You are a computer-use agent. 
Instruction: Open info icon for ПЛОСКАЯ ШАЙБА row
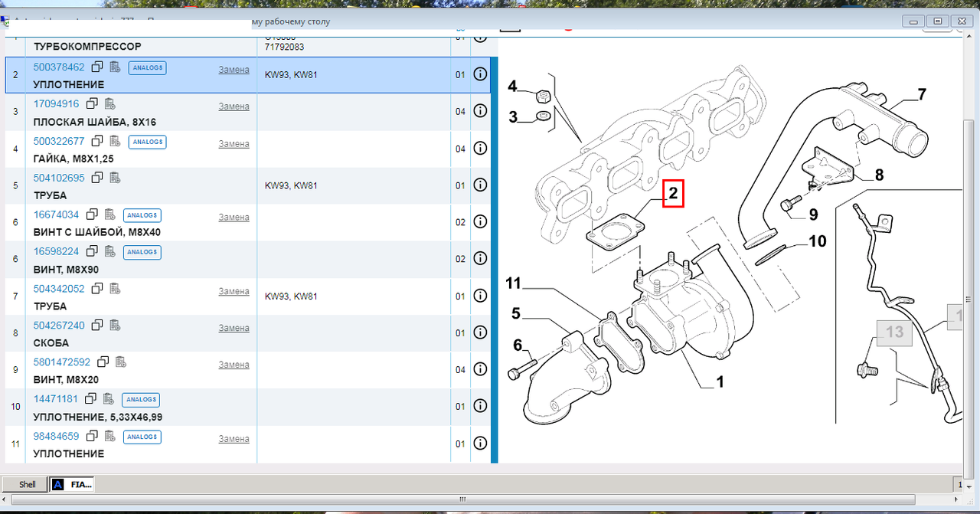coord(480,111)
